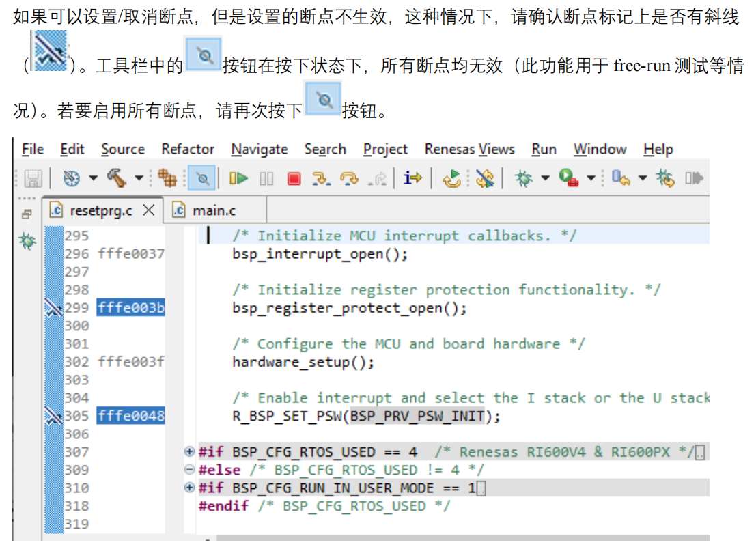Click bsp_interrupt_open(); code line
This screenshot has height=549, width=756.
320,254
